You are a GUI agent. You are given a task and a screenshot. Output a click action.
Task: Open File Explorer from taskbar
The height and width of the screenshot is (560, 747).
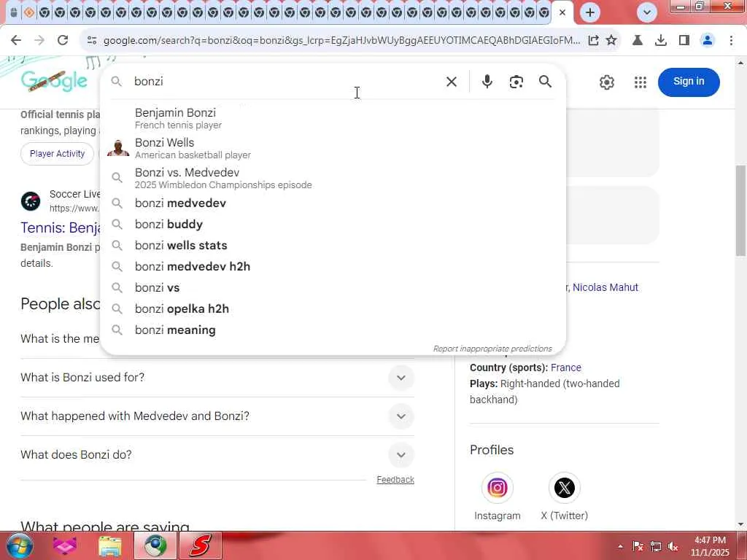coord(110,546)
